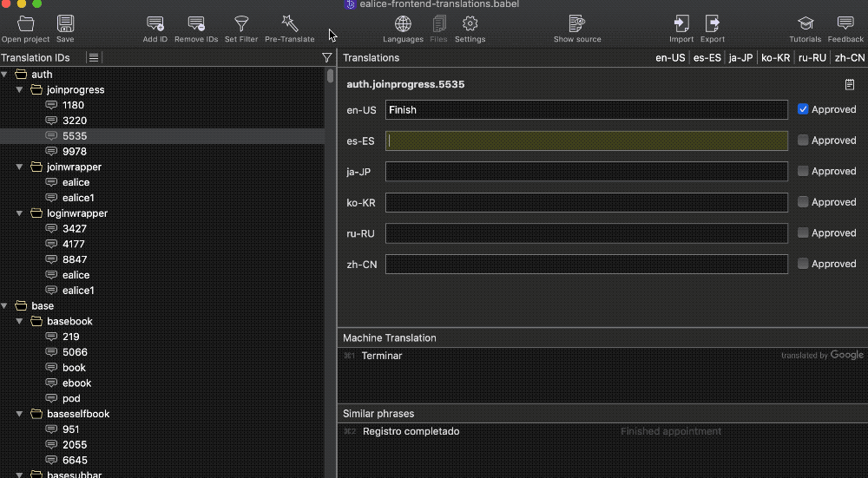
Task: Send Feedback via speech bubble icon
Action: click(845, 23)
